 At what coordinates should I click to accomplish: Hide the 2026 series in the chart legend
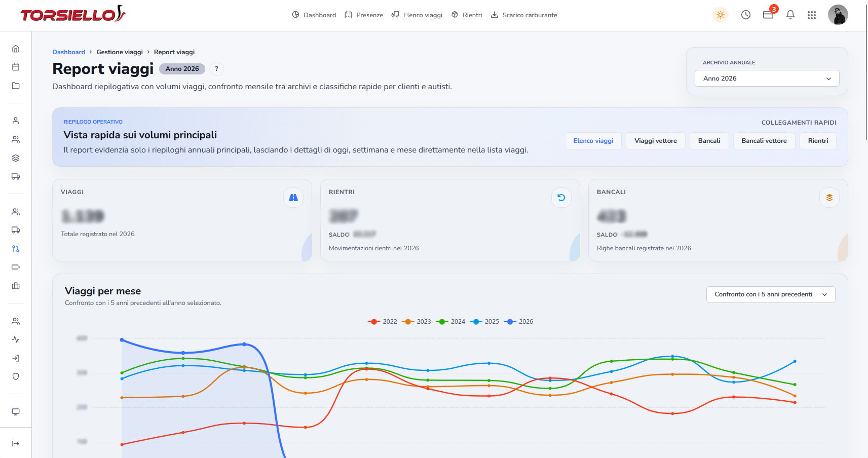pos(518,322)
